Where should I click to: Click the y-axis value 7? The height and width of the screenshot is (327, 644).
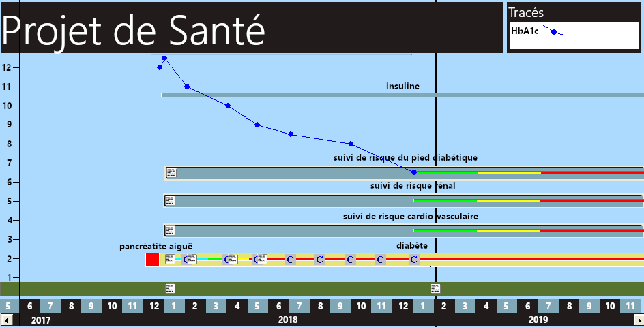[x=10, y=163]
